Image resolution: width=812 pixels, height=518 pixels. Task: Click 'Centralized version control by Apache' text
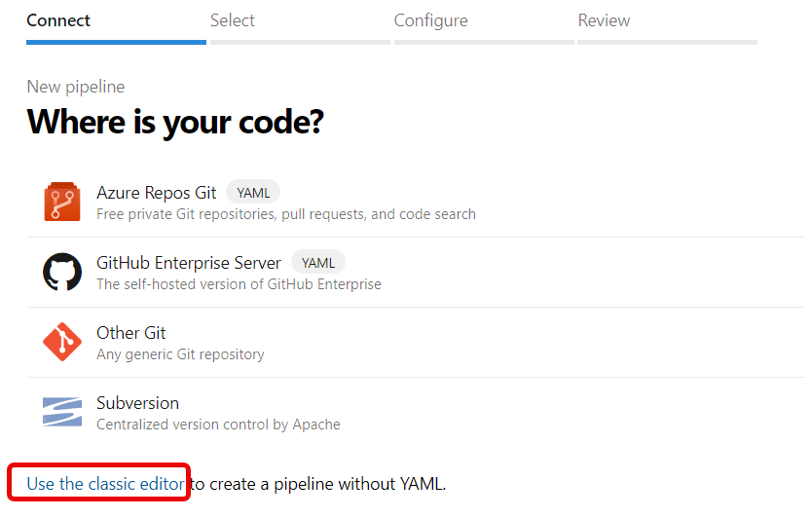(x=218, y=425)
